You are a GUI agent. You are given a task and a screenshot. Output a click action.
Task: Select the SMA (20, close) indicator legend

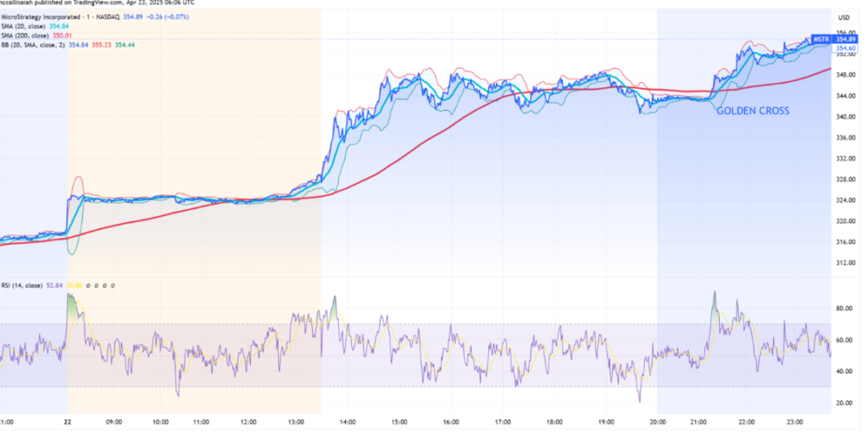tap(21, 26)
